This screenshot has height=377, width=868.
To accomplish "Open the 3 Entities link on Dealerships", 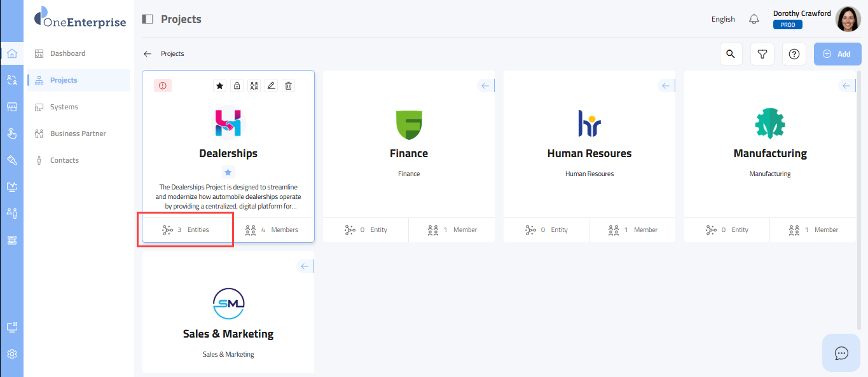I will tap(186, 230).
